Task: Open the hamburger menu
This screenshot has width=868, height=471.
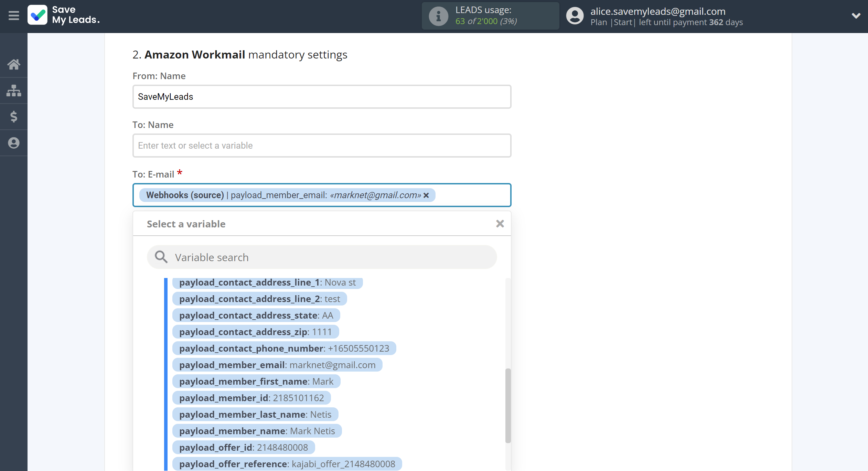Action: coord(14,15)
